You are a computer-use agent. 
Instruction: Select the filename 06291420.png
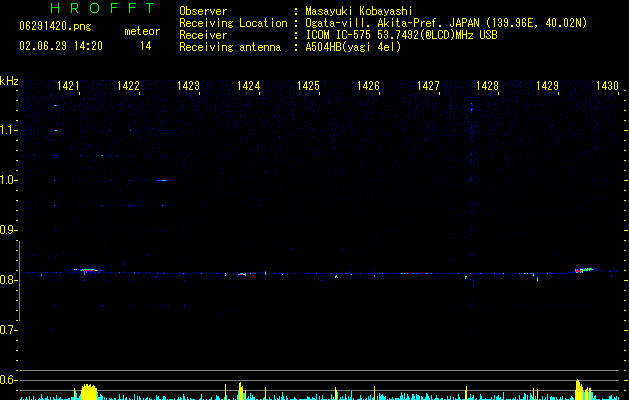point(55,26)
